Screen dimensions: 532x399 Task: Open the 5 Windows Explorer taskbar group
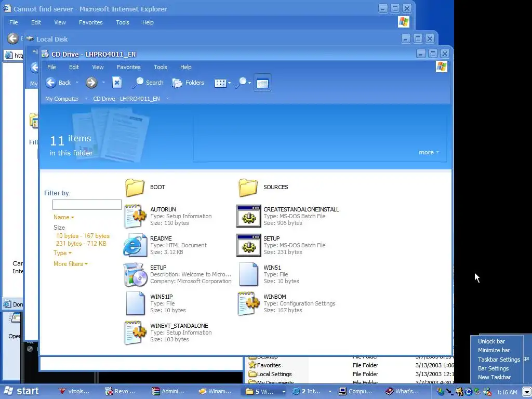click(264, 391)
